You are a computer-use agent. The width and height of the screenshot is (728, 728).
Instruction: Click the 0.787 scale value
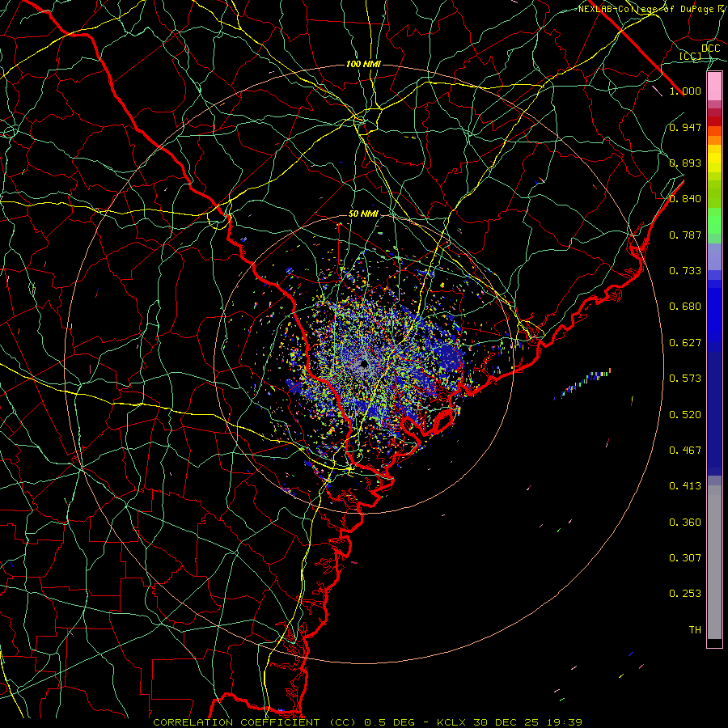tap(685, 235)
